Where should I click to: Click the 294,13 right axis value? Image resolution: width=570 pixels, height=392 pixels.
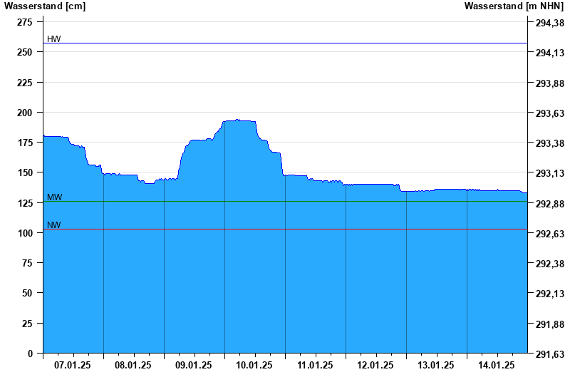coord(550,53)
